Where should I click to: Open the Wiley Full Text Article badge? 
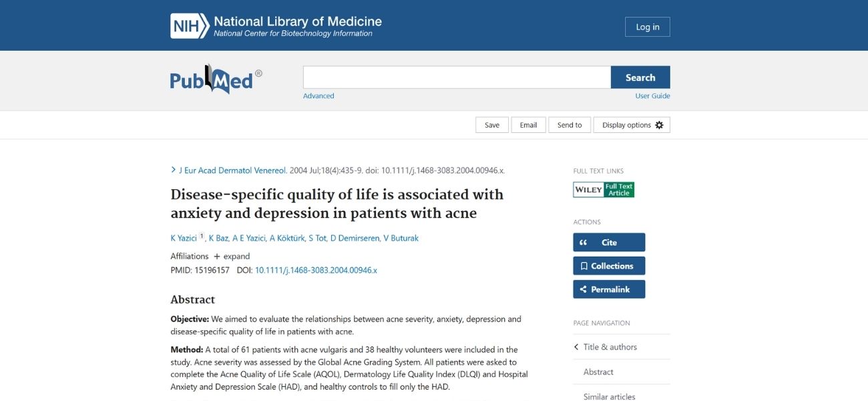603,189
